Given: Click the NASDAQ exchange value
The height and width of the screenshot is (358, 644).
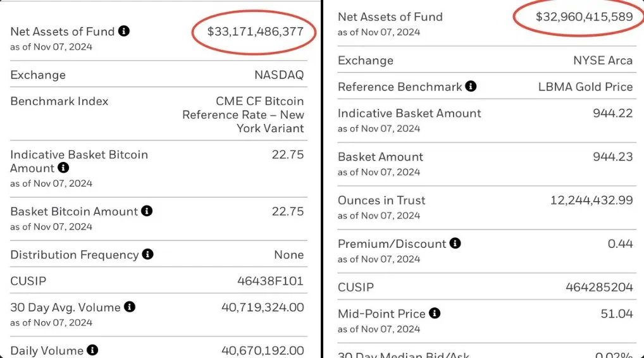Looking at the screenshot, I should tap(278, 75).
